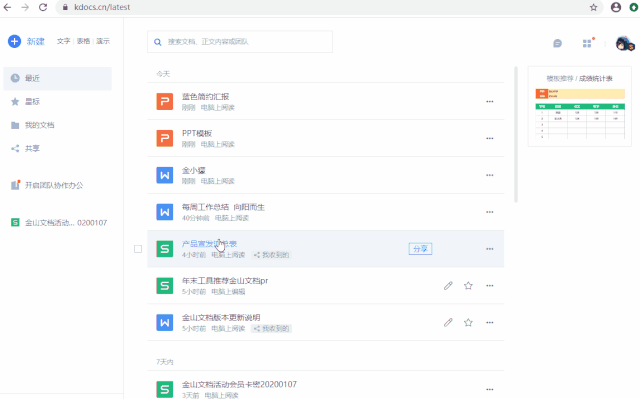Open the file 年末工具推荐金山文档pr
Viewport: 640px width, 399px height.
coord(225,281)
